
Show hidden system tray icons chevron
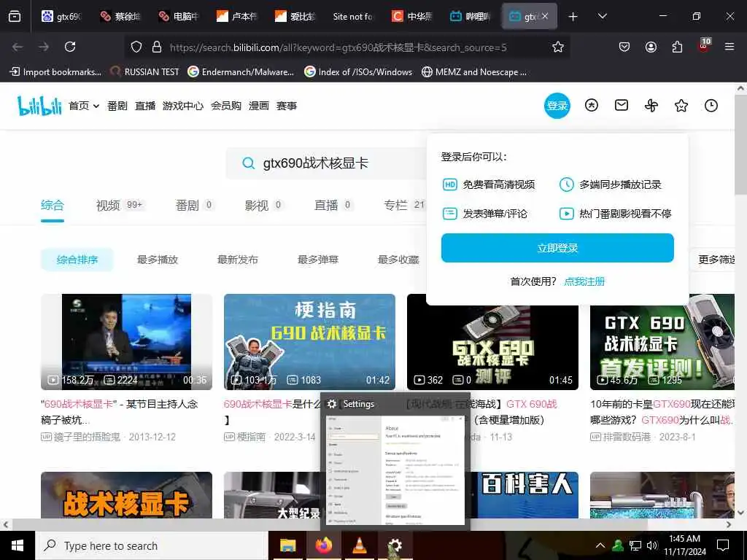pos(600,545)
